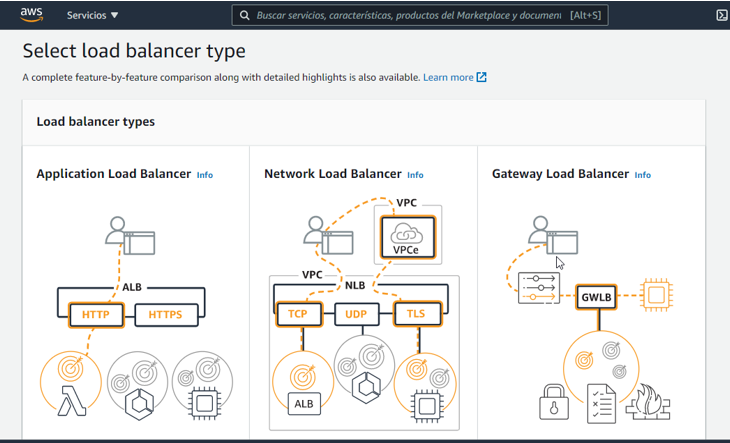Viewport: 730px width, 443px height.
Task: Click the checklist document icon in Gateway diagram
Action: click(x=602, y=404)
